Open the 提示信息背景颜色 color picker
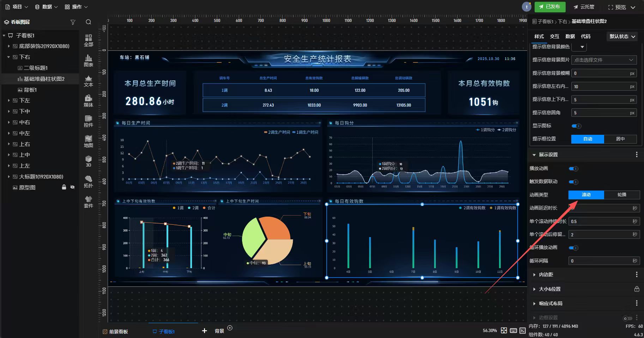This screenshot has width=644, height=338. (x=579, y=47)
